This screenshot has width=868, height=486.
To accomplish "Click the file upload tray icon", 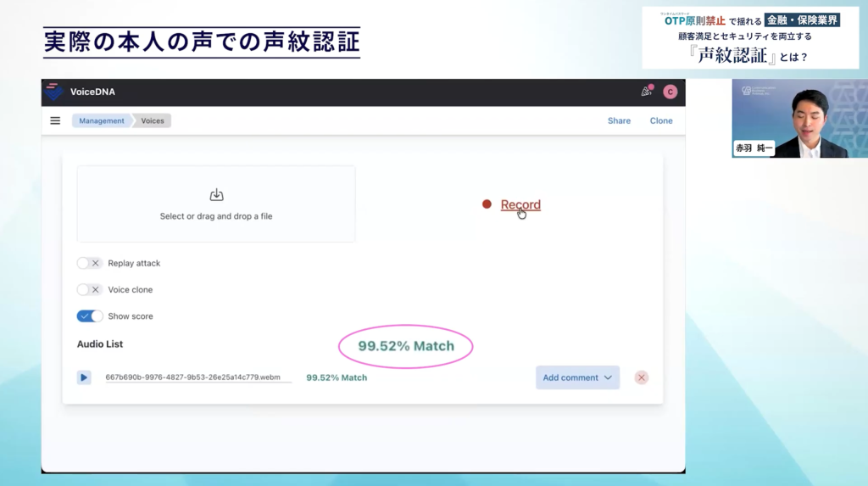I will coord(216,195).
